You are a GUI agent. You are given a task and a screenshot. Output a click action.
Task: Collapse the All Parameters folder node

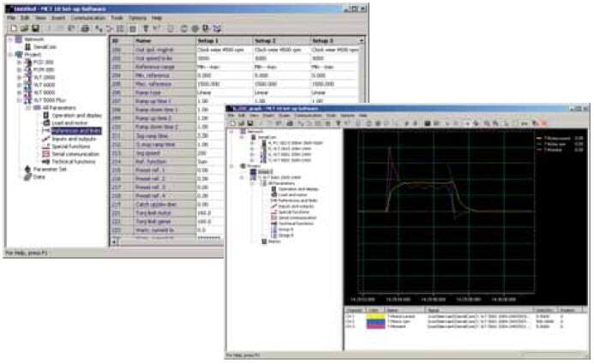click(28, 108)
